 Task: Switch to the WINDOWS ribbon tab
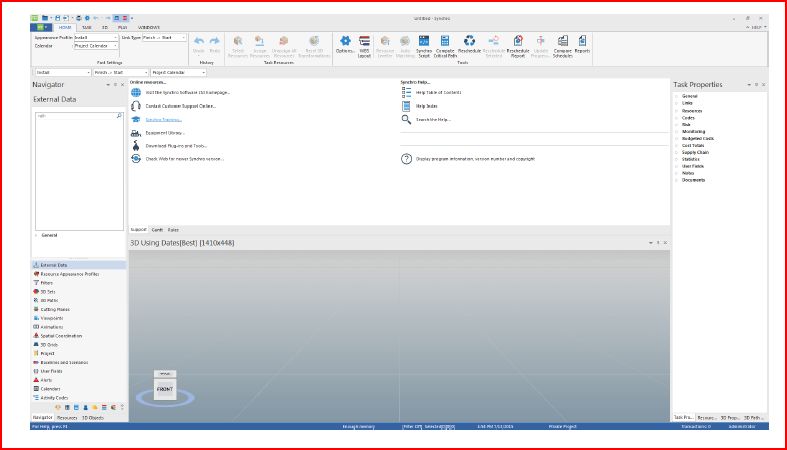click(x=149, y=27)
